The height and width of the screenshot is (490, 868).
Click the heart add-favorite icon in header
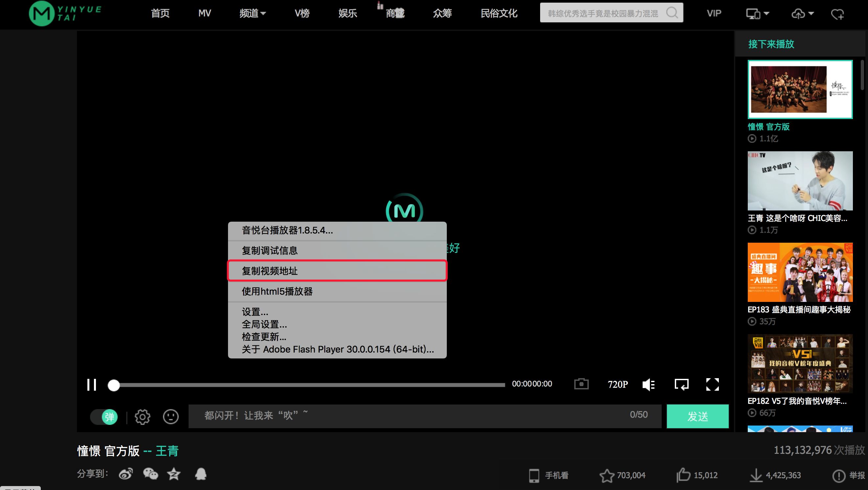pos(838,14)
